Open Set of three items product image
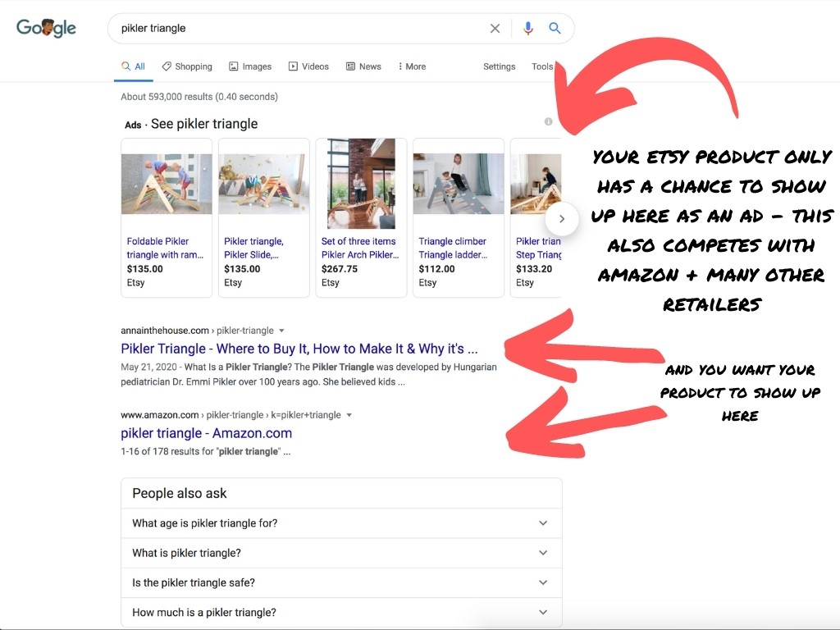The width and height of the screenshot is (840, 630). (x=361, y=184)
